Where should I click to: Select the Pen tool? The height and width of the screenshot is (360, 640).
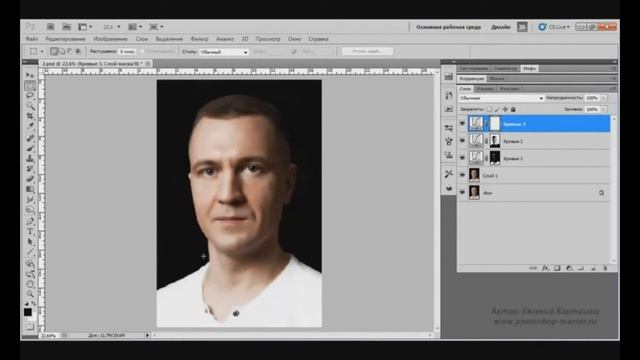[30, 221]
